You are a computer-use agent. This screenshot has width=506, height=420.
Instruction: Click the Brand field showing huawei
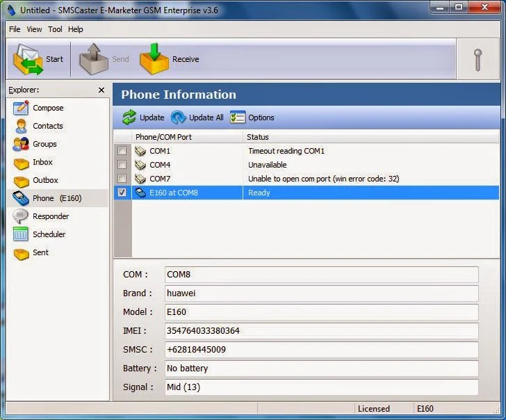(x=321, y=293)
